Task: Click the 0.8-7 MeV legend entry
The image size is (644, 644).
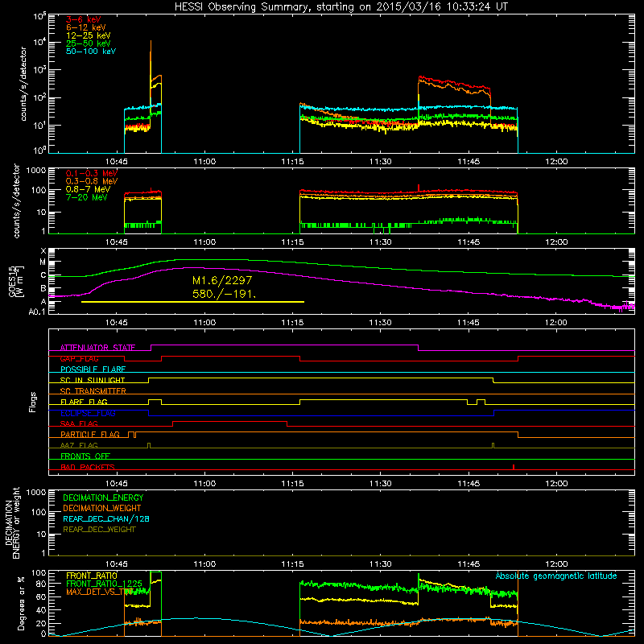Action: 88,189
